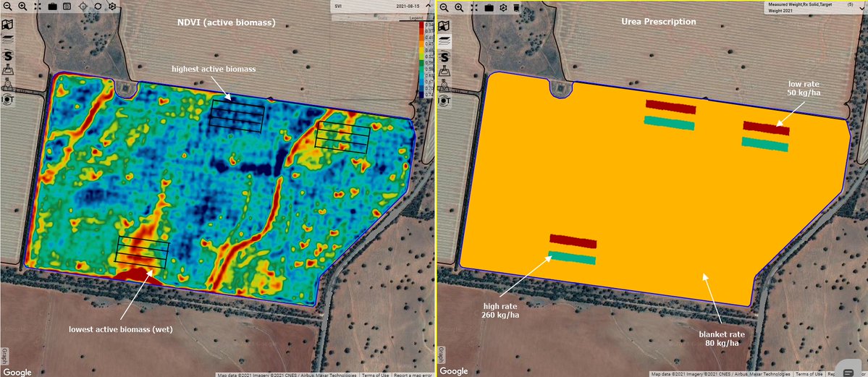
Task: Select the S satellite icon in Prescription sidebar
Action: [444, 56]
